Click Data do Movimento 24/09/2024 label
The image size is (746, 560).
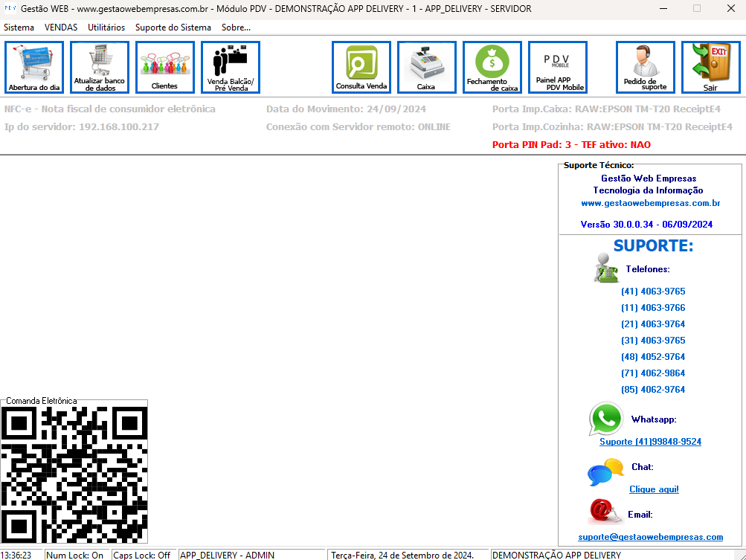point(346,109)
